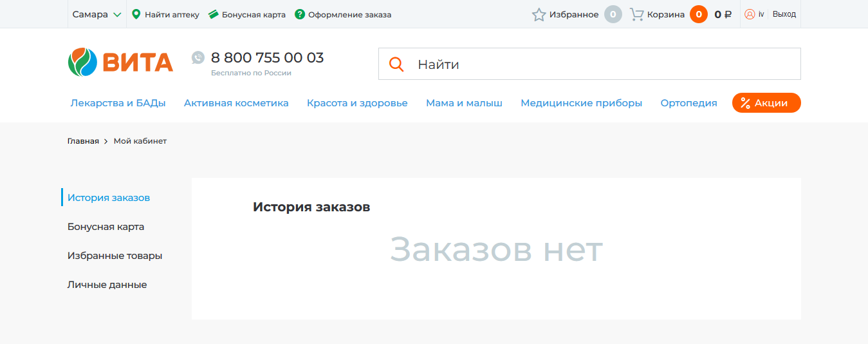Click the percent icon on the Акции button
The width and height of the screenshot is (868, 344).
point(746,103)
